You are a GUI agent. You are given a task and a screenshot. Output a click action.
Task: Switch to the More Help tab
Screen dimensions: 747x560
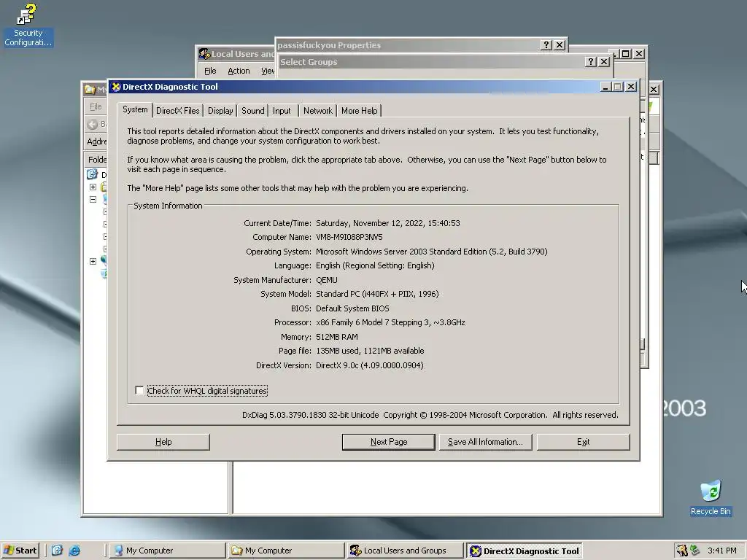click(x=359, y=111)
